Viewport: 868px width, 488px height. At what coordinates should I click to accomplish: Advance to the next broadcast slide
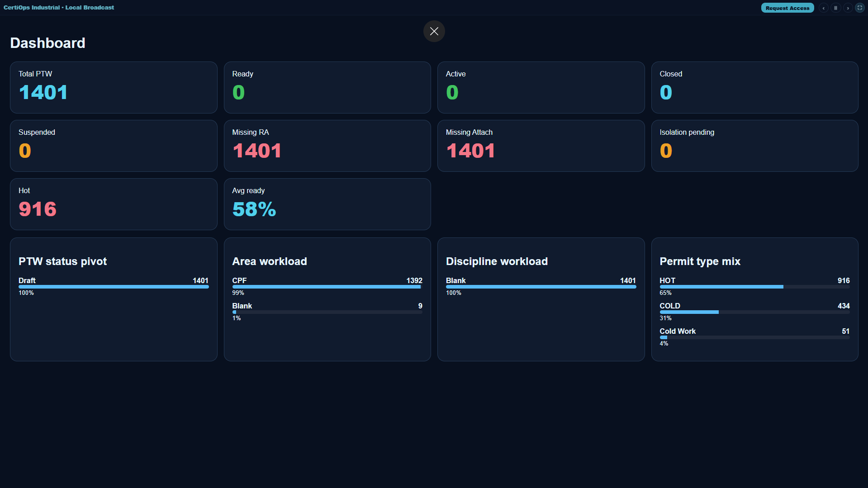tap(848, 8)
